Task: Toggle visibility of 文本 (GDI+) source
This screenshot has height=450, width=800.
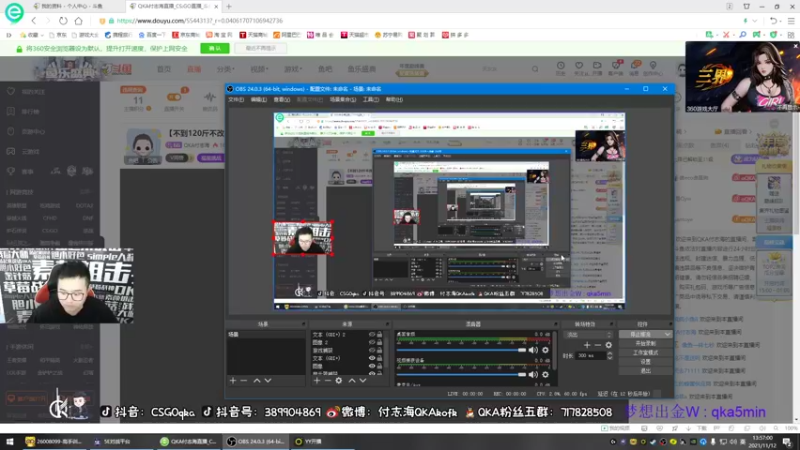Action: [x=372, y=358]
